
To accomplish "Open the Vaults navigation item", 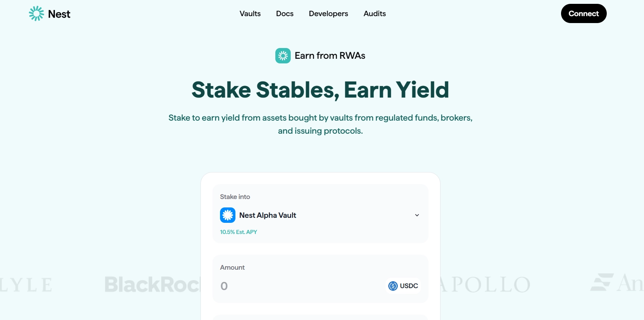I will [250, 13].
